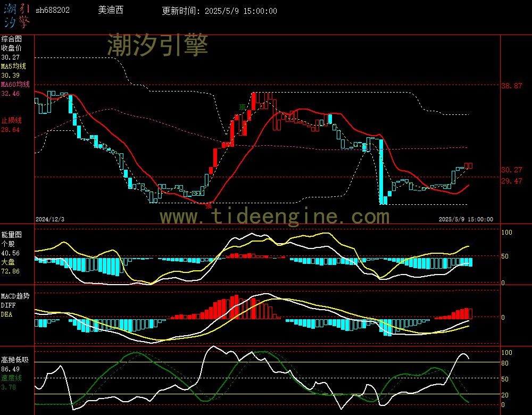Click the 大盘 energy value 72.86

pos(11,271)
